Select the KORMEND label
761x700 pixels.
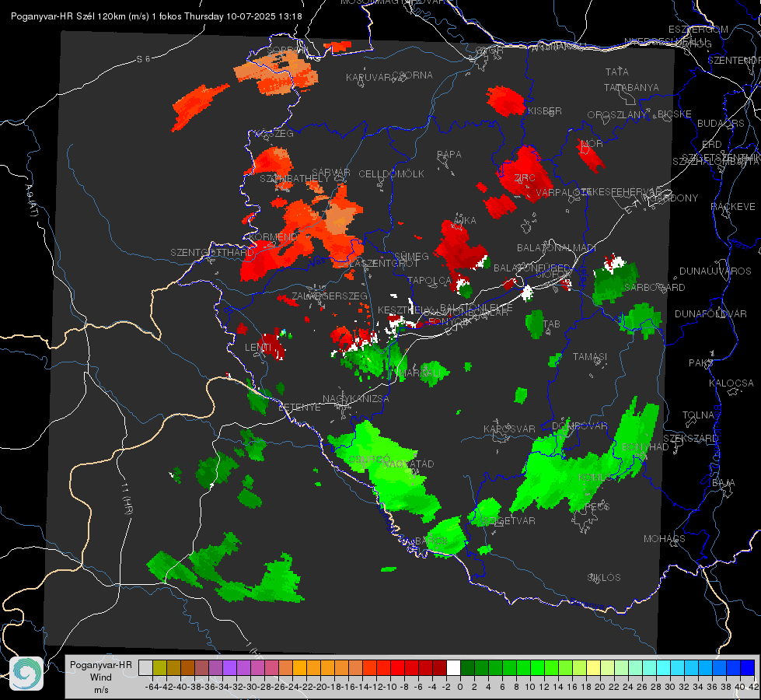(273, 237)
